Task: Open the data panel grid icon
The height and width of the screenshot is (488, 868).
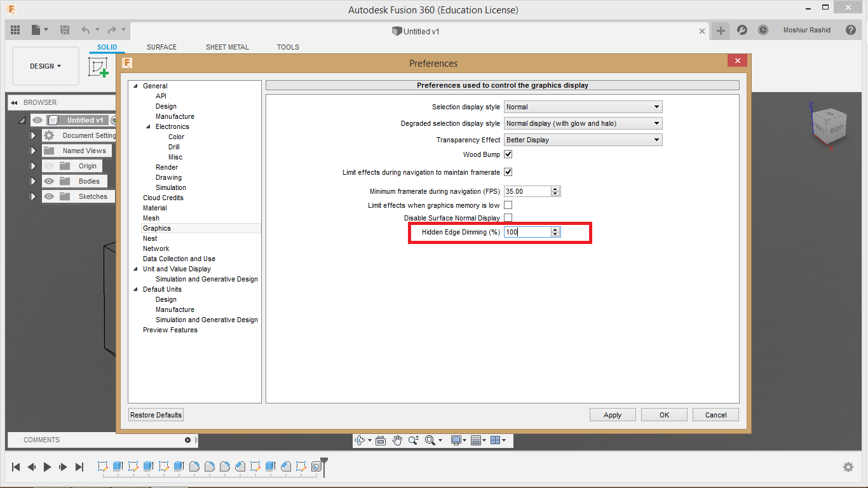Action: point(15,30)
